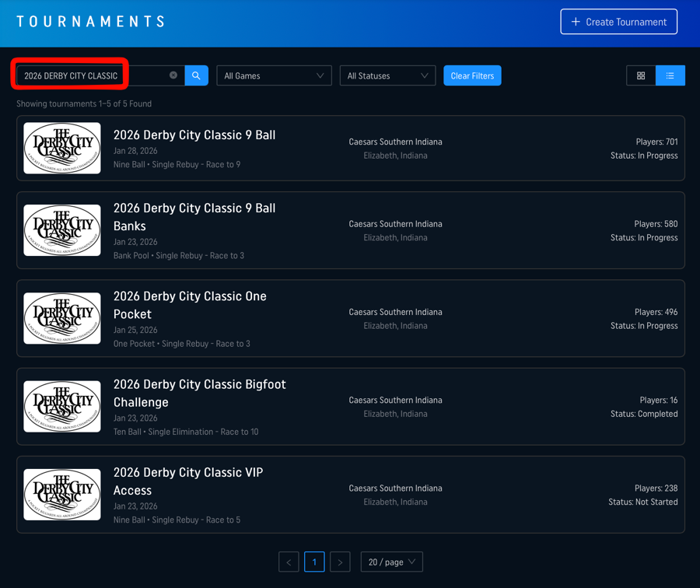The width and height of the screenshot is (700, 588).
Task: Go to the next page arrow
Action: point(340,562)
